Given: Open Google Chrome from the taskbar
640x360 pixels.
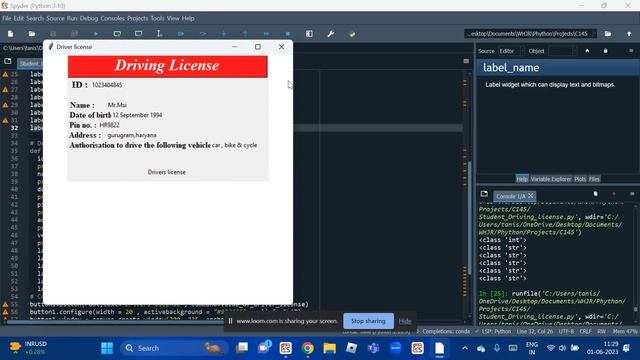Looking at the screenshot, I should [308, 348].
